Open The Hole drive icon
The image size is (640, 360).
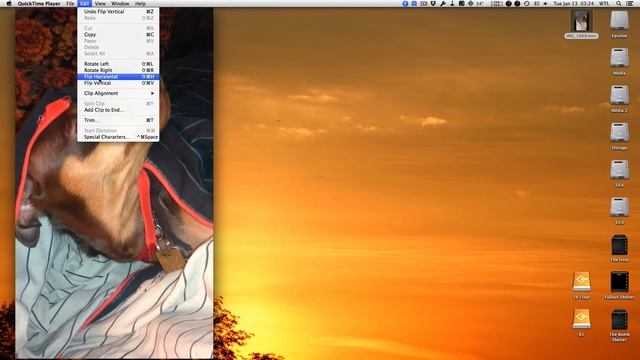[x=619, y=245]
